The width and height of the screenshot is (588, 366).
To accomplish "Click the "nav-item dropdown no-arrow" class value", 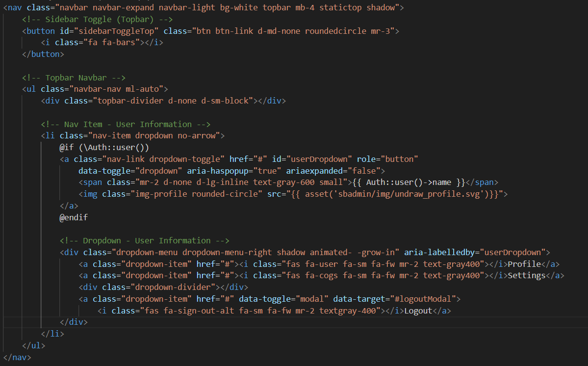I will 154,136.
